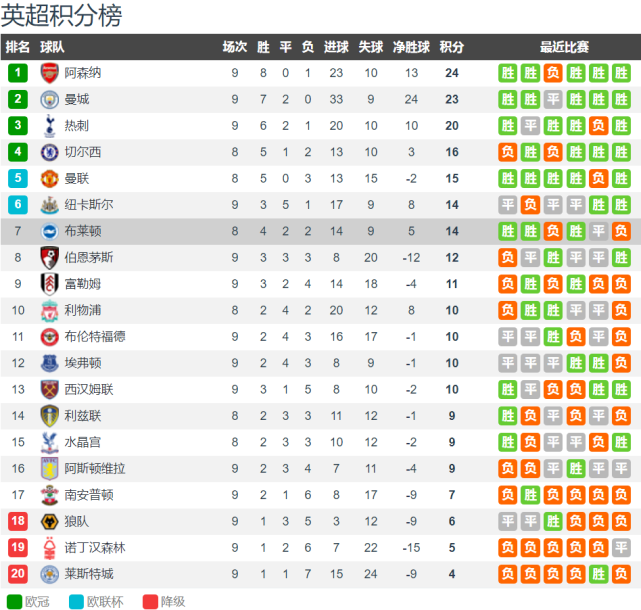This screenshot has width=641, height=610.
Task: Sort table by 积分 column header
Action: (452, 47)
